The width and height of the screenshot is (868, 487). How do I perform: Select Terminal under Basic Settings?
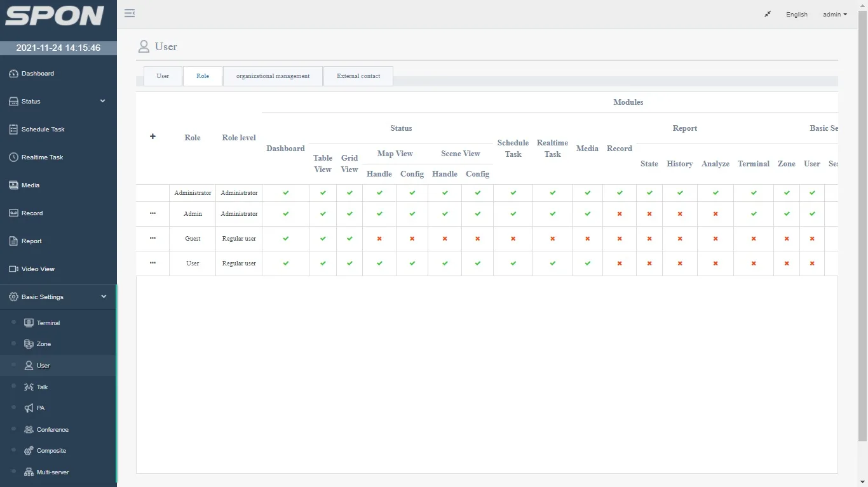48,323
